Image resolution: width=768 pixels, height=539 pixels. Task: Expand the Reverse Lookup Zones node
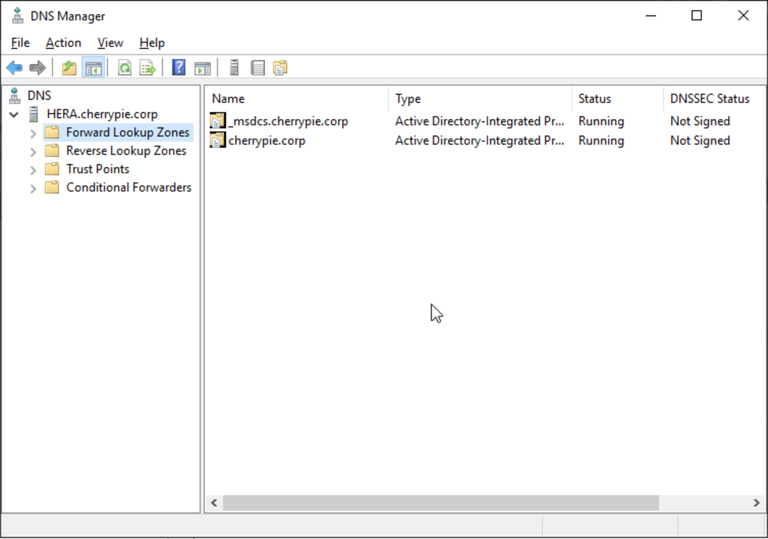click(33, 151)
